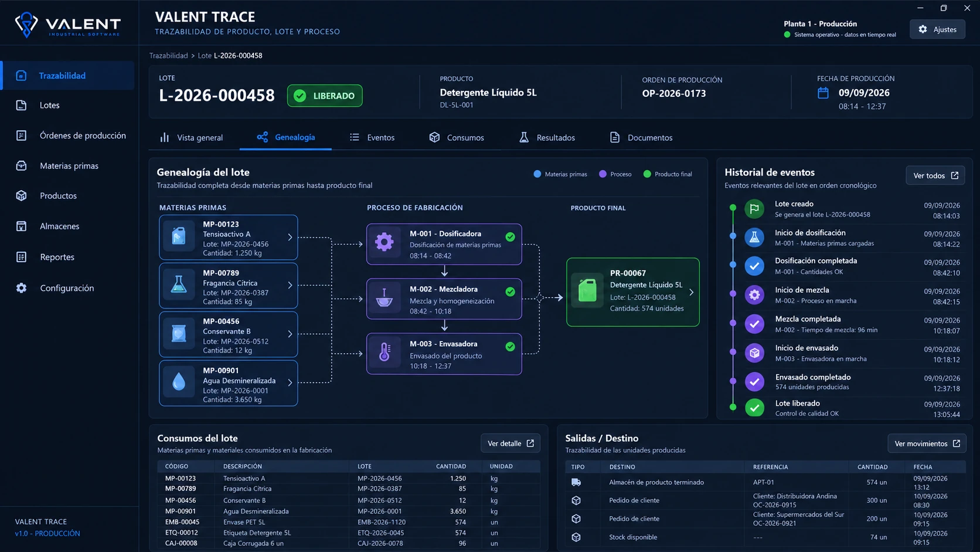The width and height of the screenshot is (980, 552).
Task: Click the M-002 Mezcladora bowl icon
Action: click(384, 298)
